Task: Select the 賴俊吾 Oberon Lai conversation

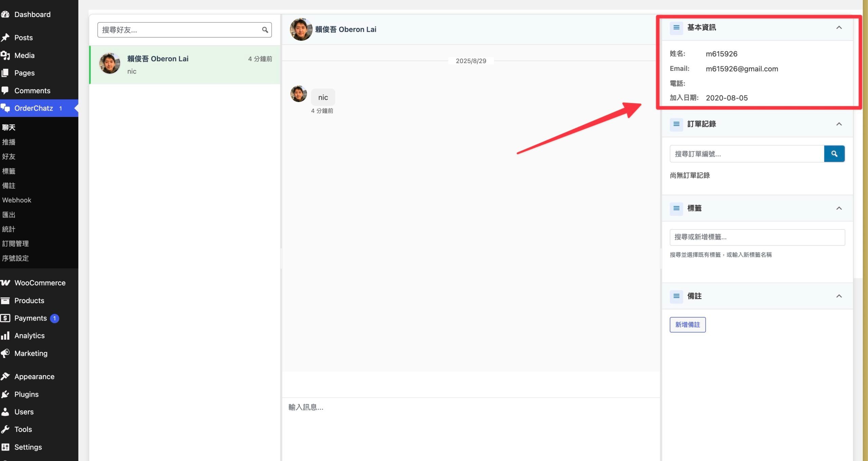Action: point(185,65)
